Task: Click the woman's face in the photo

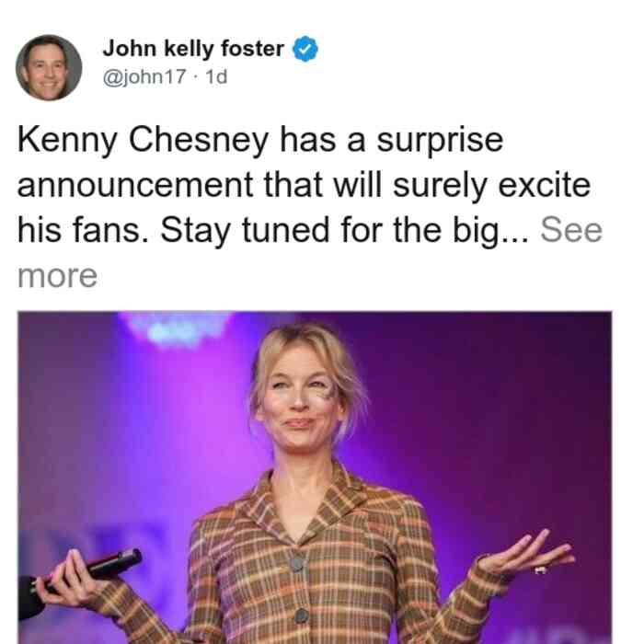Action: (301, 403)
